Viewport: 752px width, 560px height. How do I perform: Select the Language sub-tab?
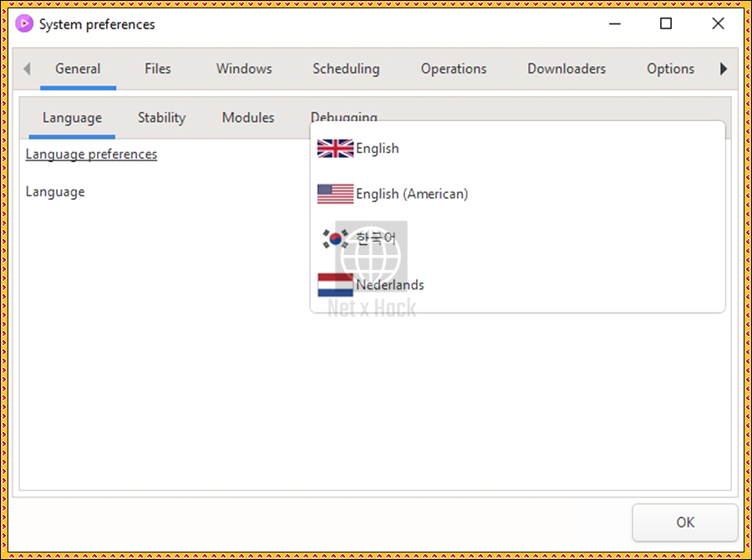coord(72,118)
